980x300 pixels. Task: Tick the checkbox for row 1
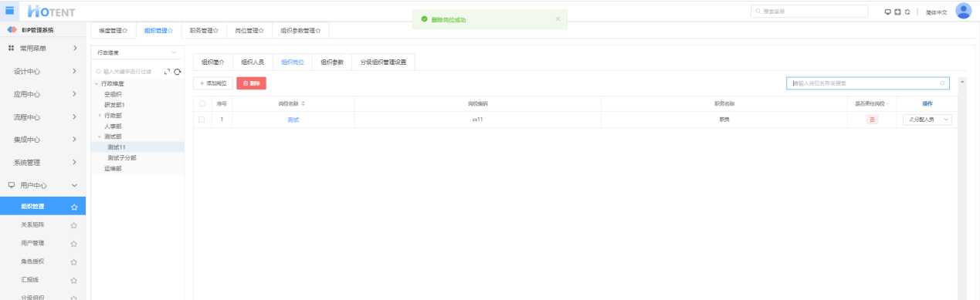pyautogui.click(x=202, y=120)
